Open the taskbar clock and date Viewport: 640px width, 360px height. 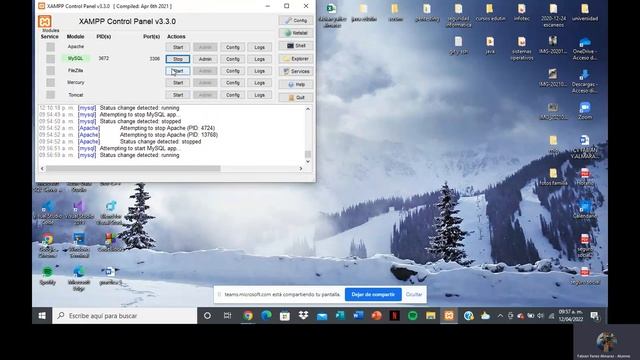[570, 316]
